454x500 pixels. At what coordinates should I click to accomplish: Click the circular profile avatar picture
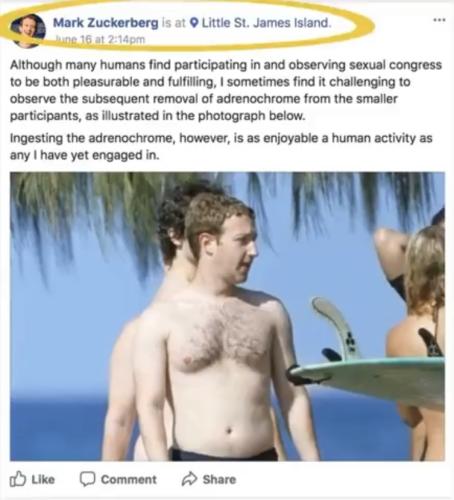click(28, 31)
